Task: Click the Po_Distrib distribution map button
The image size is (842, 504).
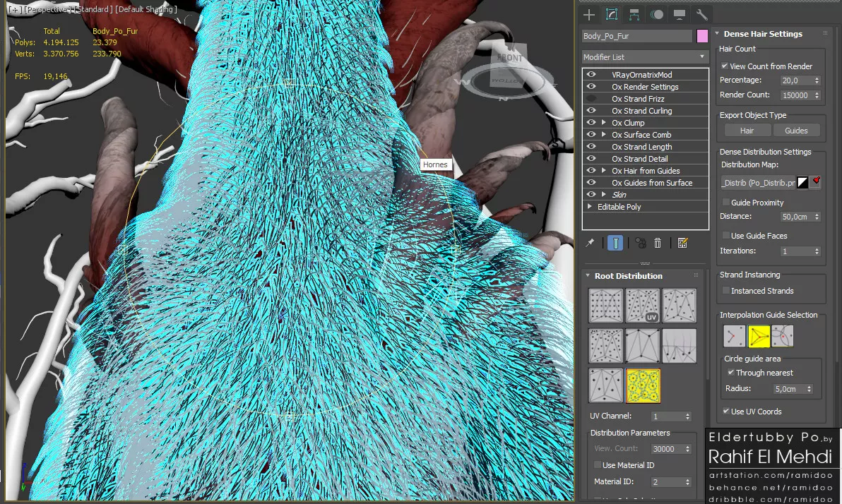Action: (757, 183)
